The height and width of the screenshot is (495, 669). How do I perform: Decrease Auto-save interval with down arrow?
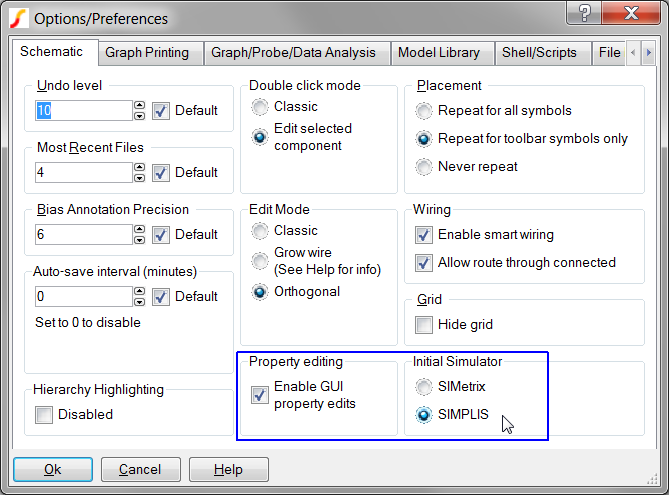pyautogui.click(x=139, y=302)
